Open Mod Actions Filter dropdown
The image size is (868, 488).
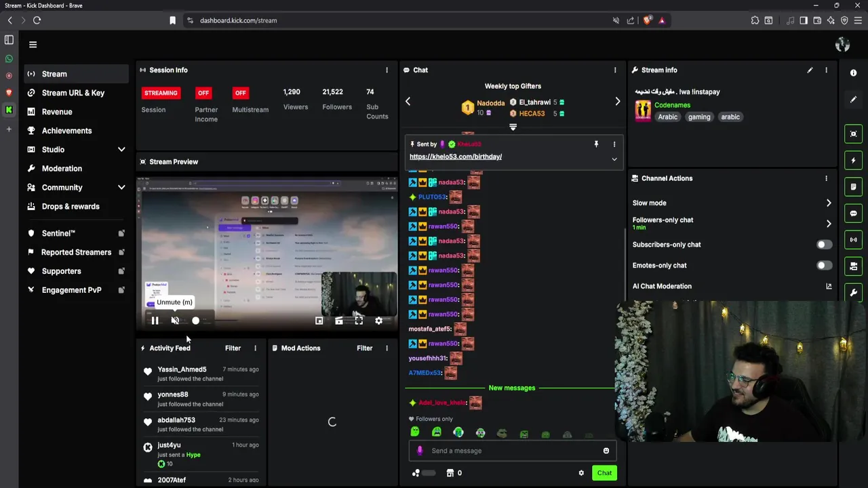pyautogui.click(x=364, y=348)
